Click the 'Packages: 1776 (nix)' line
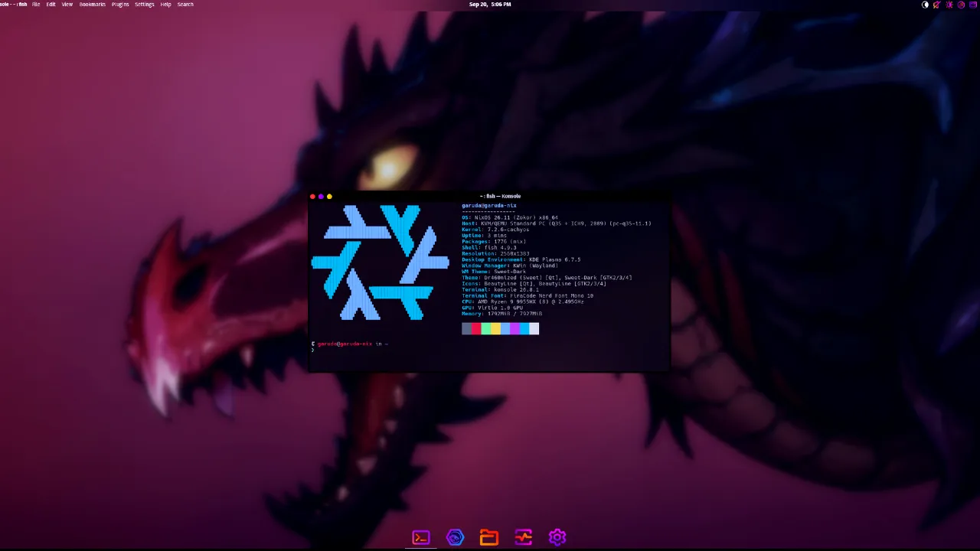Viewport: 980px width, 551px height. 494,242
